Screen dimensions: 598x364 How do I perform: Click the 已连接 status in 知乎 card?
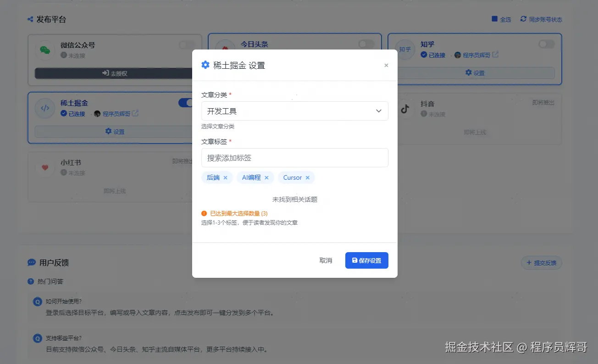(433, 55)
